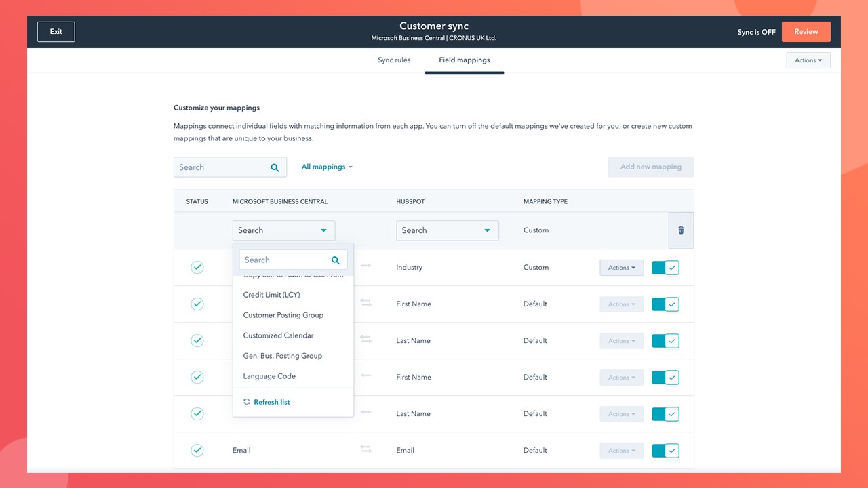Click the Exit button
This screenshot has width=868, height=488.
(56, 32)
